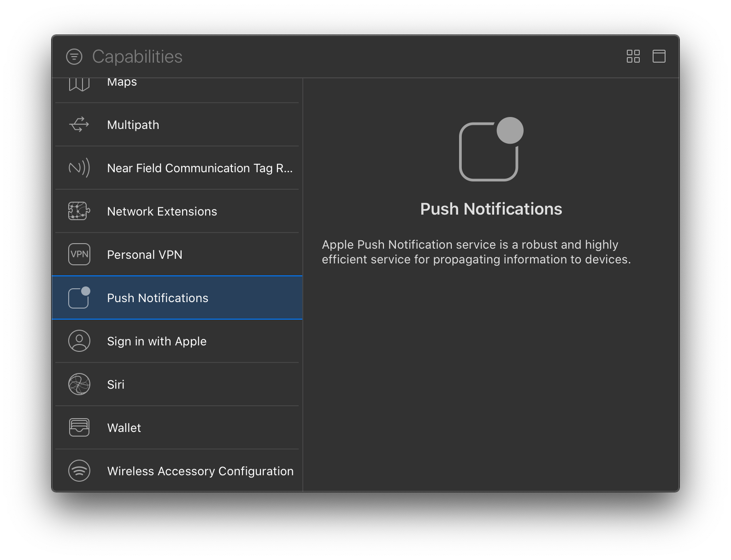
Task: Pick Personal VPN in the list
Action: tap(177, 255)
